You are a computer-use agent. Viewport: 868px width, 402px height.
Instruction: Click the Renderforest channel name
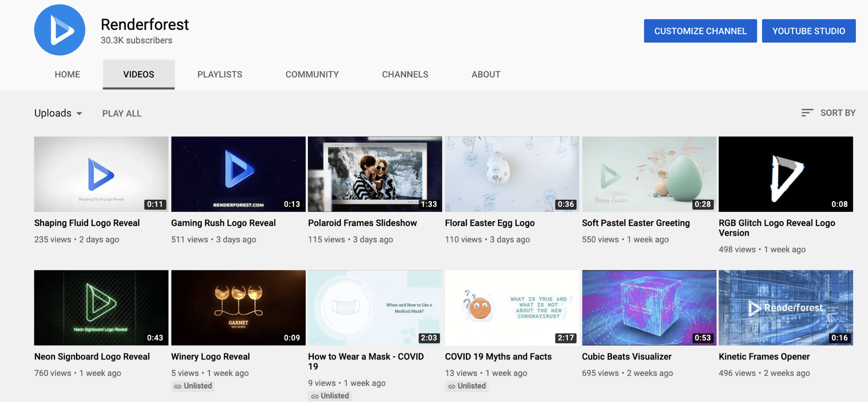point(145,25)
